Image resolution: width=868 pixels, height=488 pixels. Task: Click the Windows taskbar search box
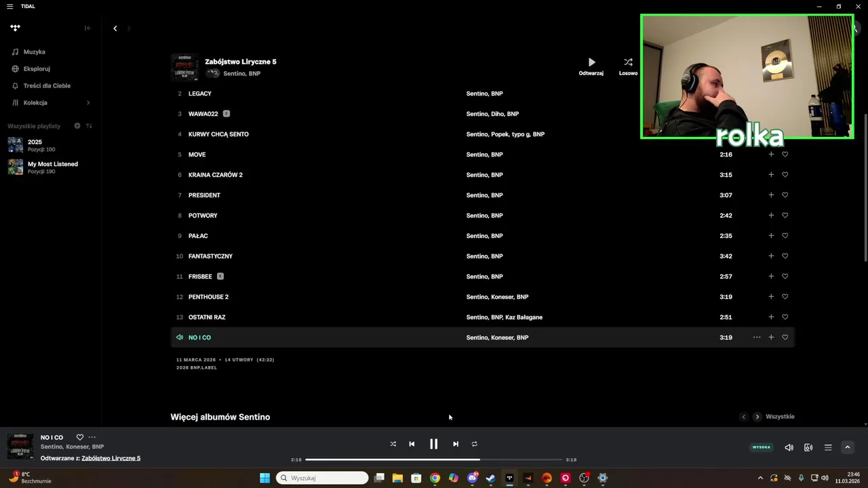[322, 478]
